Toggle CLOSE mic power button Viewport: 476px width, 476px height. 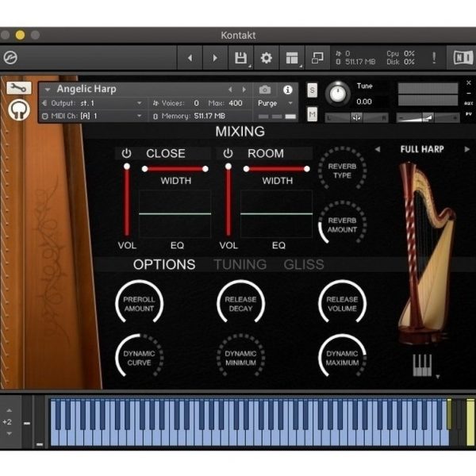tap(126, 153)
